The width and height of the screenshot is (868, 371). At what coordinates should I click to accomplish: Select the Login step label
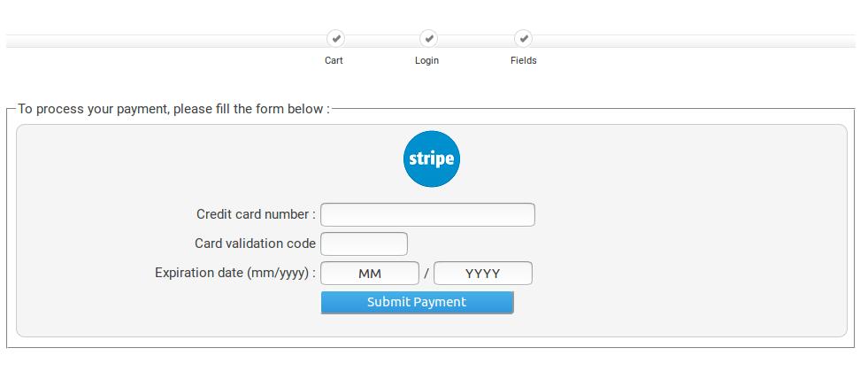click(426, 61)
